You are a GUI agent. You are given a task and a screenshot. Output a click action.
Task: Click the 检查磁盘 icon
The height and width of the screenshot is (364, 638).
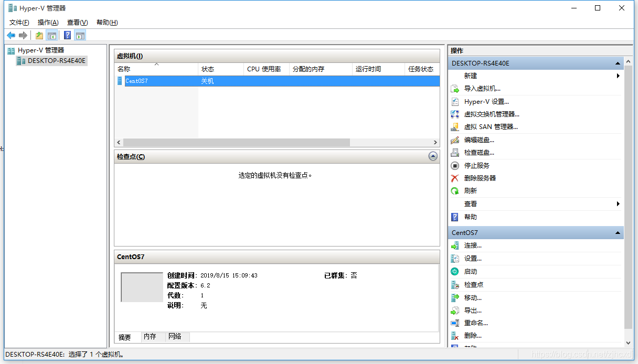tap(455, 153)
